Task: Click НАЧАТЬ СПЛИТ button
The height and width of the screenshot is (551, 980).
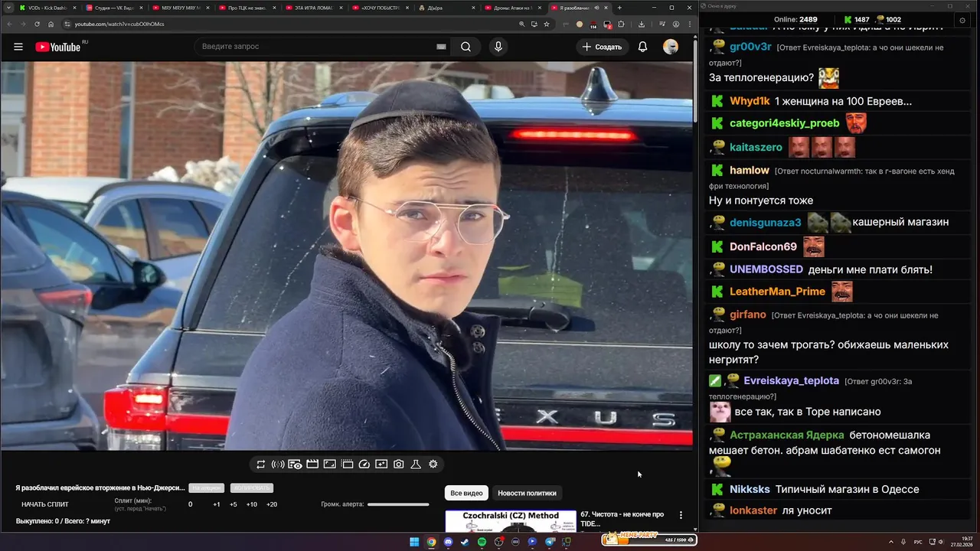Action: coord(45,504)
